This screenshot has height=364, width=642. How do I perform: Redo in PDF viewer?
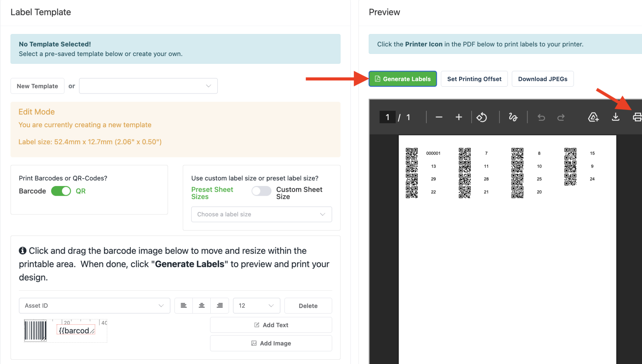[561, 117]
